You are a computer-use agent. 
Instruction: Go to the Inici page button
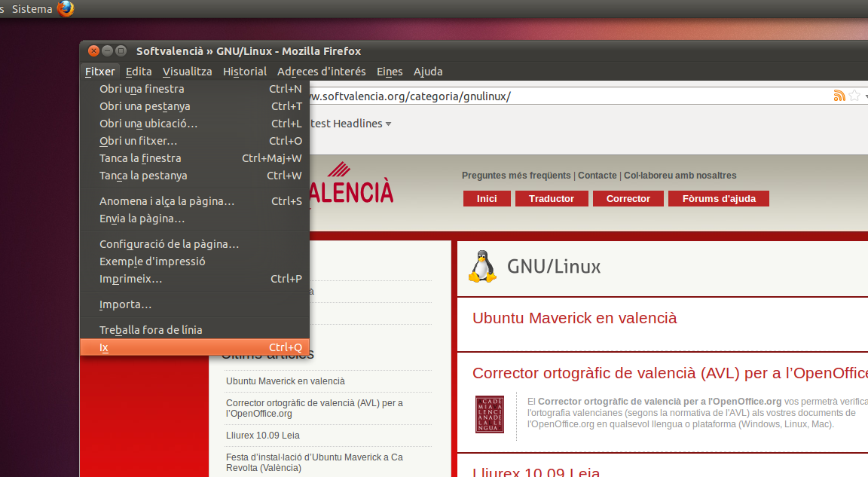point(487,199)
